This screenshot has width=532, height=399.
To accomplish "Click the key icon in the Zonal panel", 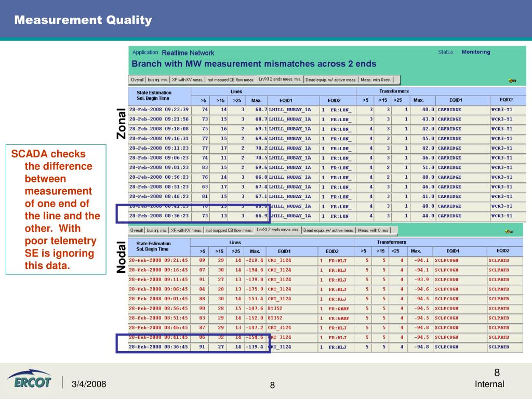I will click(x=512, y=81).
